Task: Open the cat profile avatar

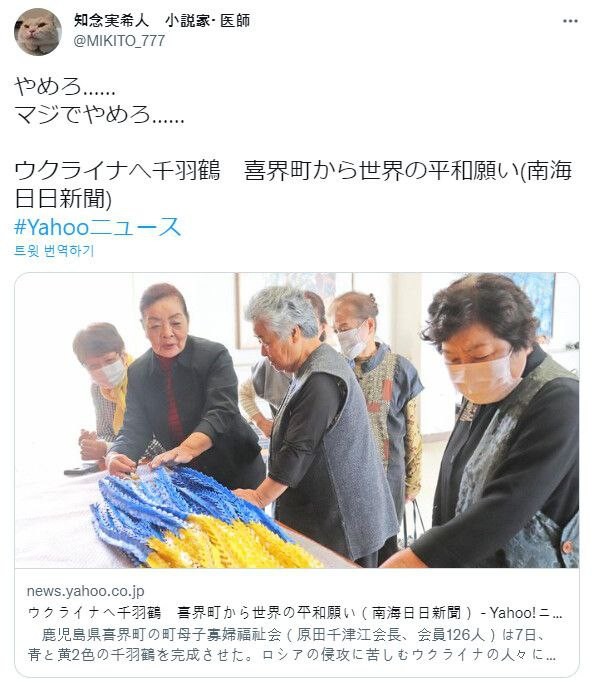Action: click(x=38, y=32)
